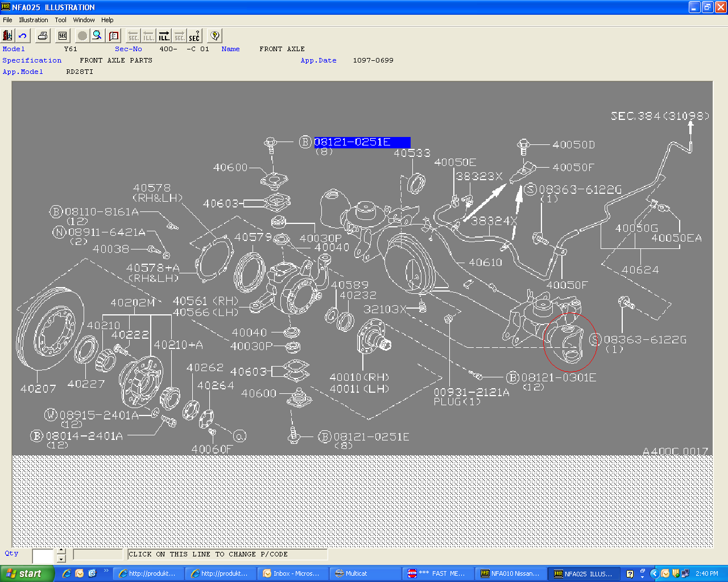Increase Qty with the up stepper arrow
The height and width of the screenshot is (582, 728).
pyautogui.click(x=61, y=551)
